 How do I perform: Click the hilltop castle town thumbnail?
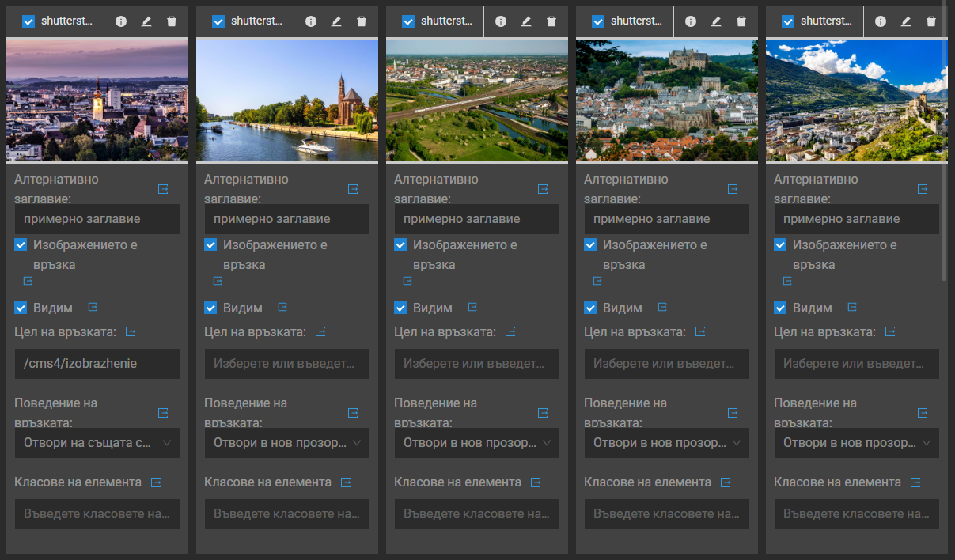[x=667, y=100]
